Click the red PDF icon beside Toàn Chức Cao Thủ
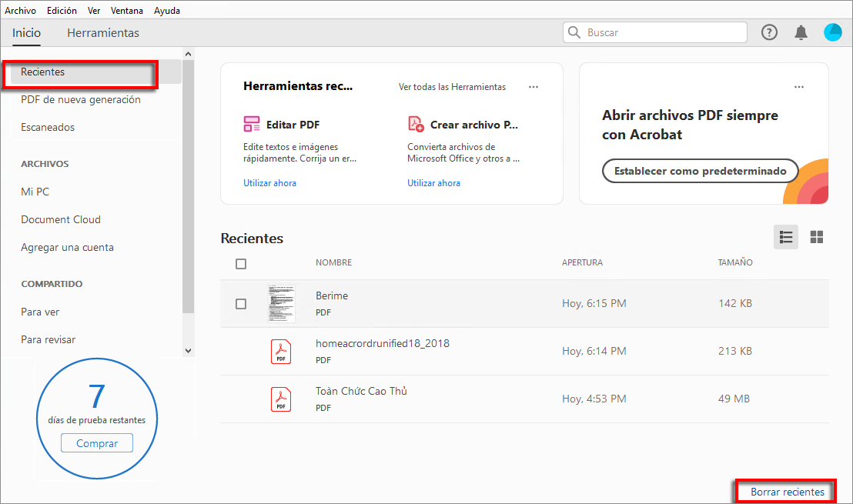Viewport: 853px width, 504px height. [x=281, y=399]
